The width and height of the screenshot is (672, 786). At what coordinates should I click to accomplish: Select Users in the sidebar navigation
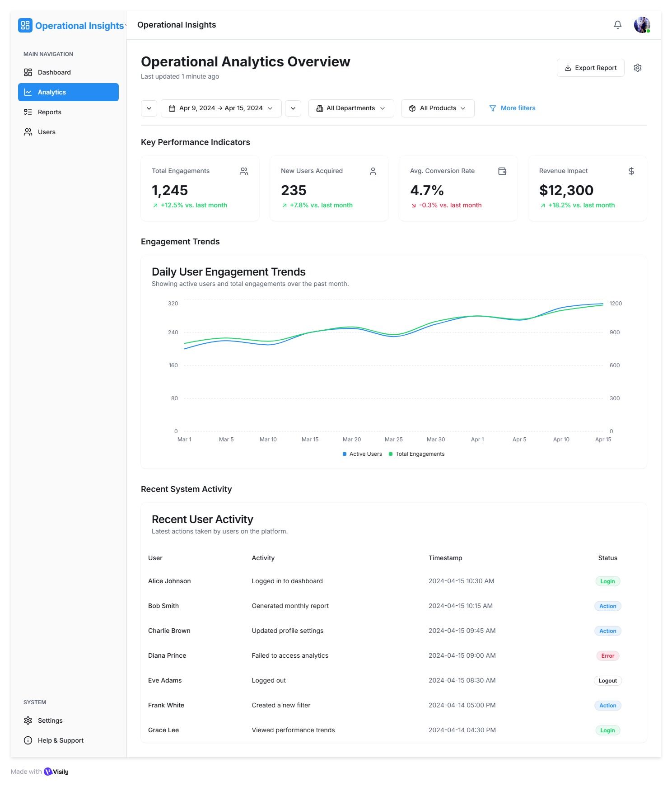coord(47,132)
